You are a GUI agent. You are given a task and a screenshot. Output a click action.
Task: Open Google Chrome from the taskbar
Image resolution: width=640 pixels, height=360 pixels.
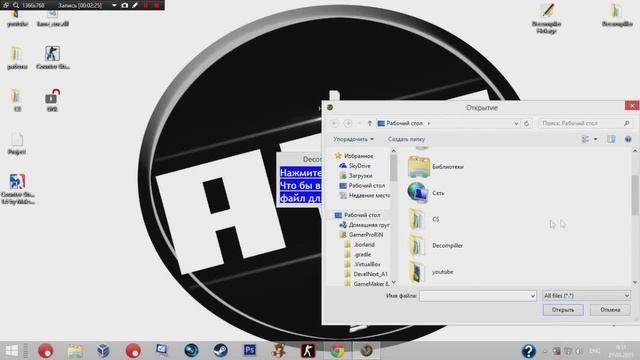coord(337,350)
